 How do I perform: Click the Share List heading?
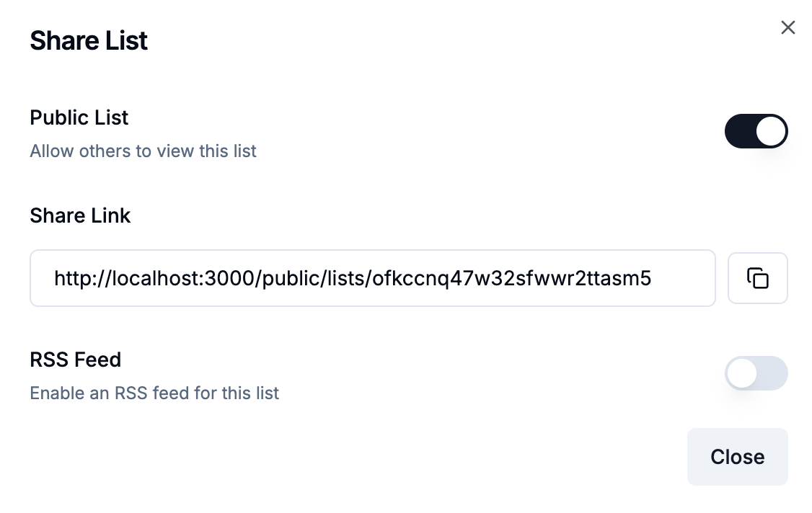(88, 40)
